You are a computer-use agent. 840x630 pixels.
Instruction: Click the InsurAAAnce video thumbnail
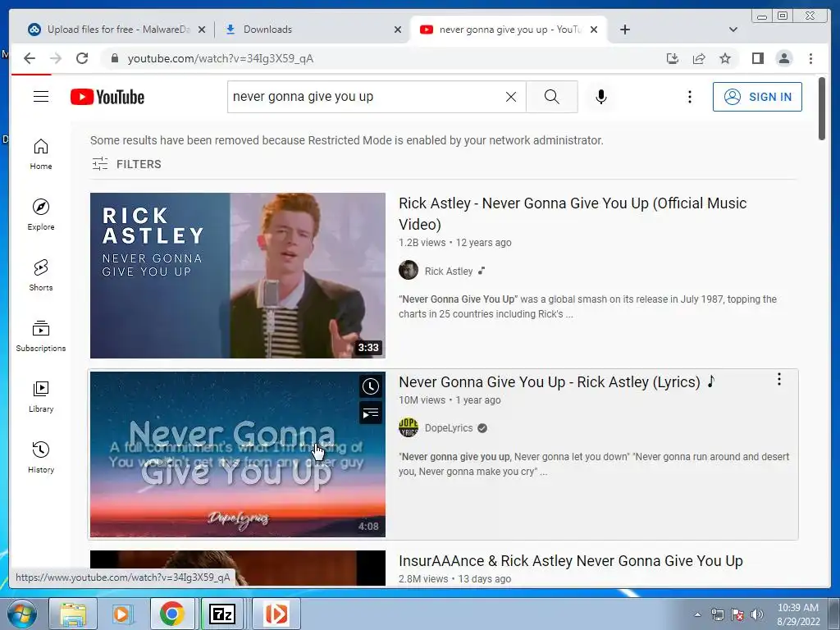(237, 568)
